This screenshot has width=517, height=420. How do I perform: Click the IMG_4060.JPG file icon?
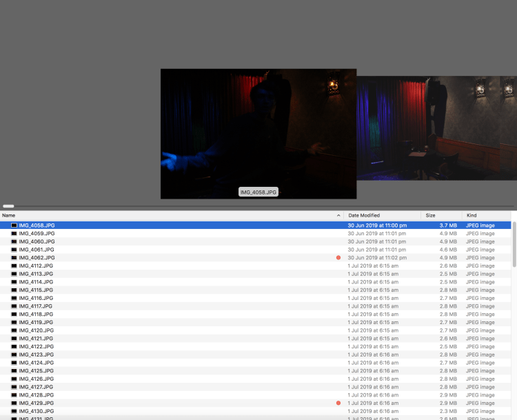[x=14, y=241]
